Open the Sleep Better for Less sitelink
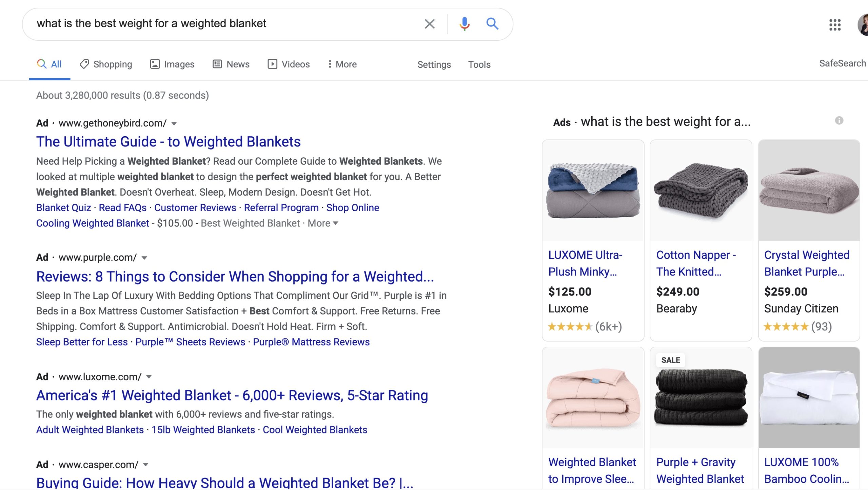868x490 pixels. pos(82,342)
